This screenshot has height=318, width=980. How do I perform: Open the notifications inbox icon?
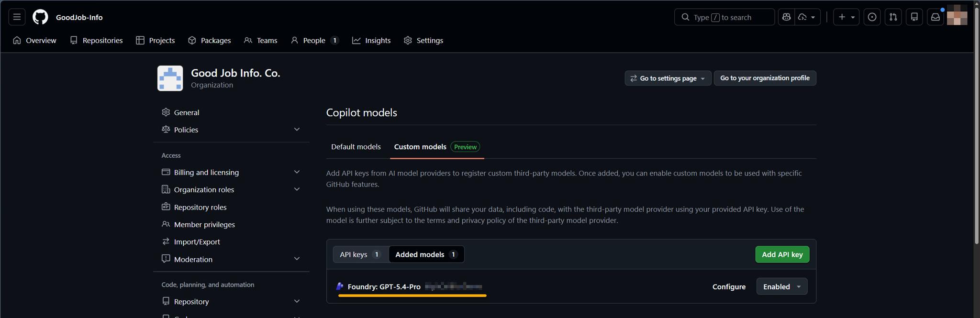pyautogui.click(x=935, y=17)
